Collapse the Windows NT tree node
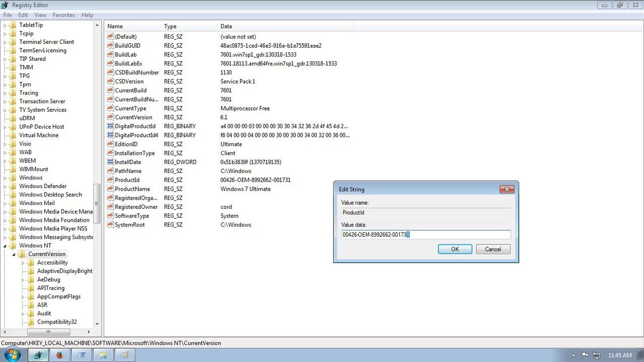 click(5, 246)
